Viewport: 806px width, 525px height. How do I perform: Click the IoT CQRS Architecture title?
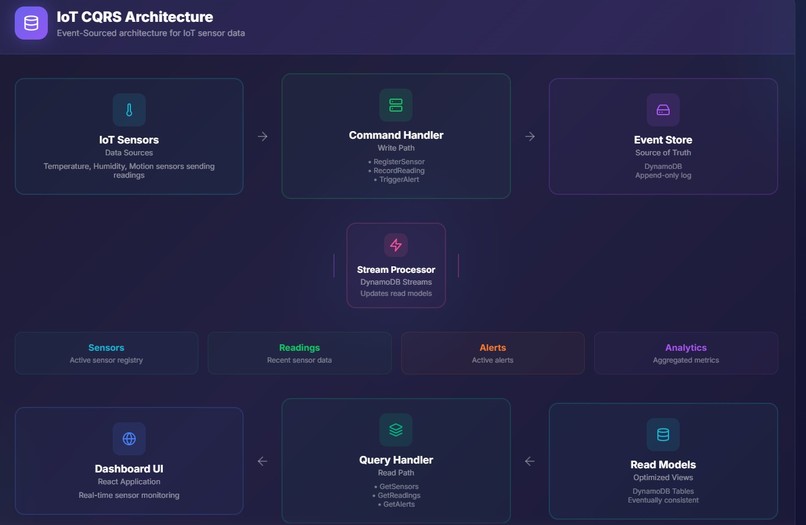135,17
